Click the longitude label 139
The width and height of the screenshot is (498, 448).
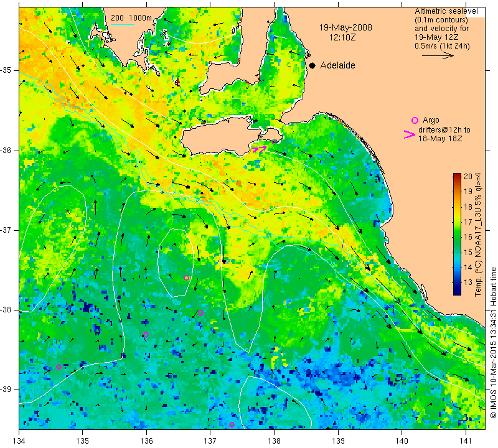coord(338,441)
